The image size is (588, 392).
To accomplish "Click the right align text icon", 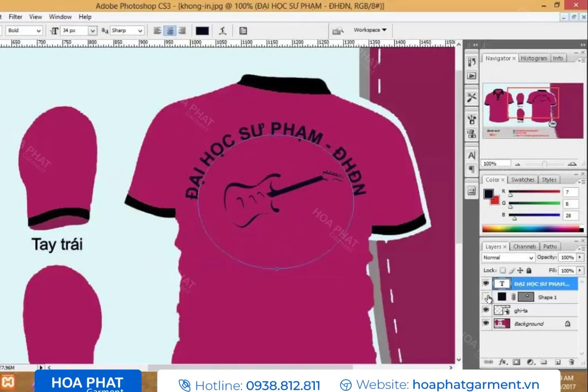I will click(x=182, y=31).
